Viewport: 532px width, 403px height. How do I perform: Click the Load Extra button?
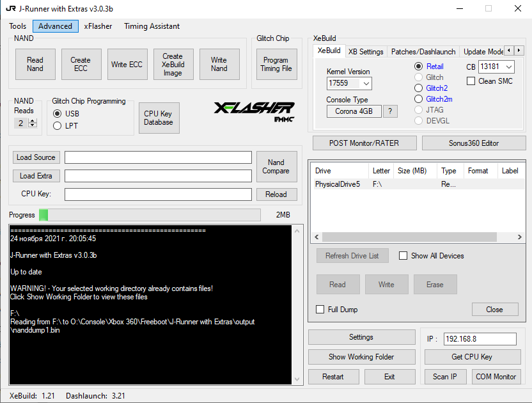36,176
